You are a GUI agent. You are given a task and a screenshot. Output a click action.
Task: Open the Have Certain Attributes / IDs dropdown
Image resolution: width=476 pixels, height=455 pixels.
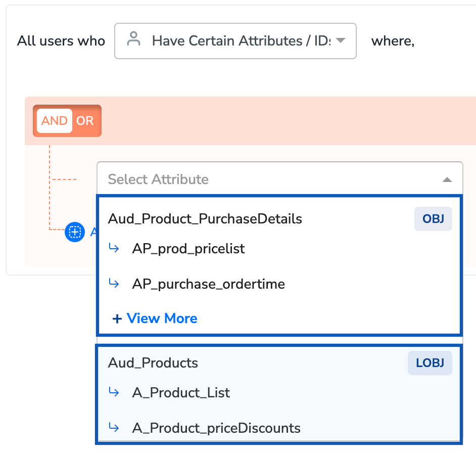point(235,40)
